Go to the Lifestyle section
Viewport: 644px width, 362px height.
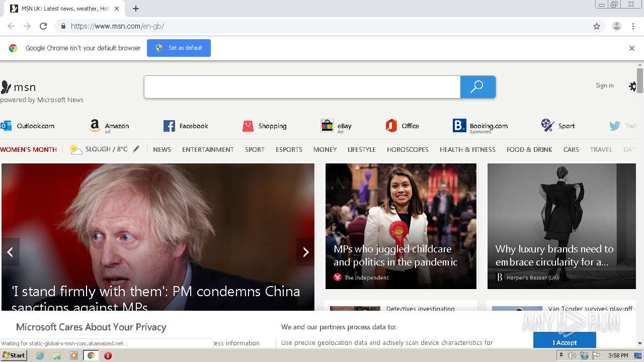[362, 149]
